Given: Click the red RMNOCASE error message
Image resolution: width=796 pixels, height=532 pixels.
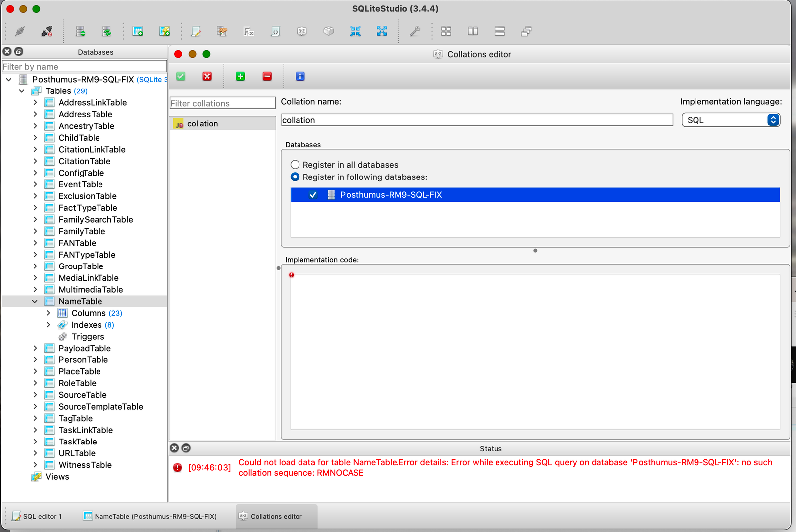Looking at the screenshot, I should point(505,467).
